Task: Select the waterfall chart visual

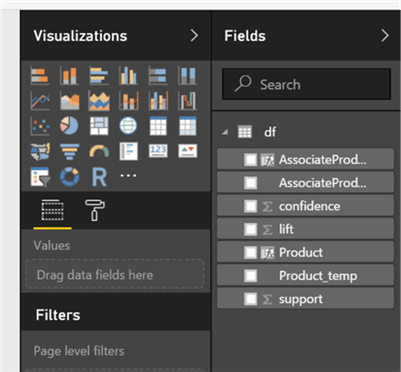Action: coord(187,101)
